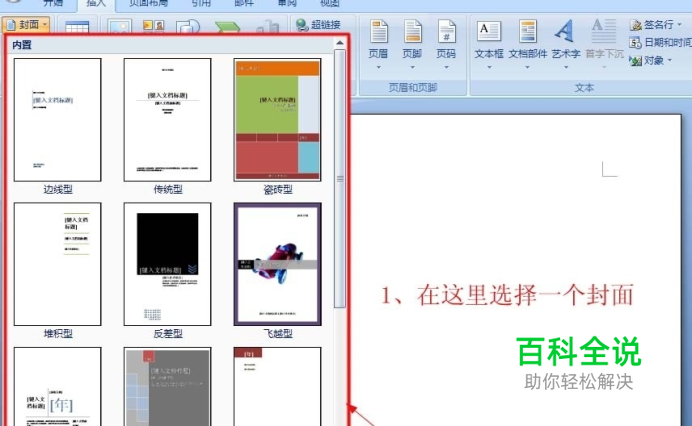692x426 pixels.
Task: Click the shapes icon
Action: pos(188,26)
